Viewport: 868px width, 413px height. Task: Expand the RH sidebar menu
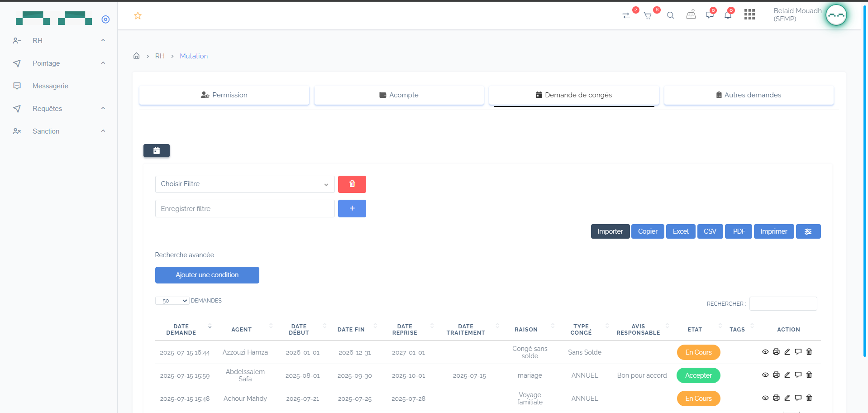tap(59, 41)
